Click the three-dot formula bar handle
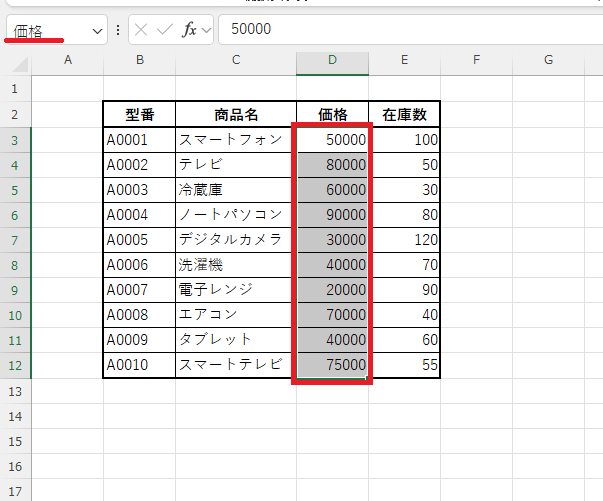The width and height of the screenshot is (603, 501). pyautogui.click(x=118, y=30)
